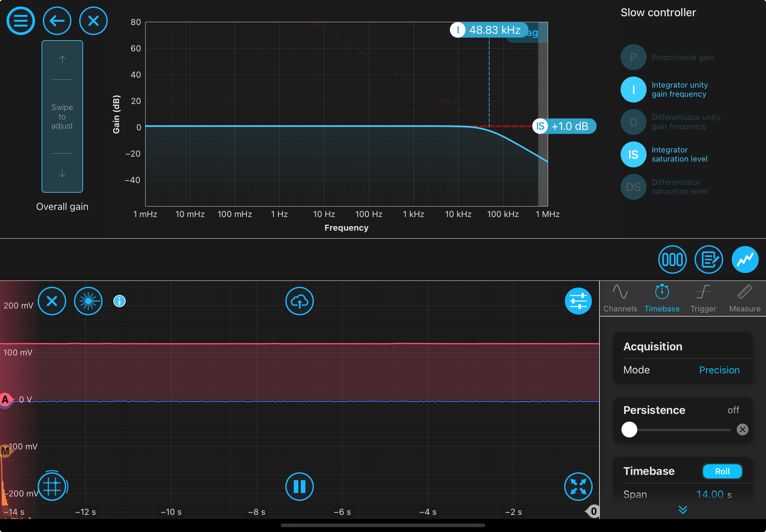The image size is (766, 532).
Task: Select the +1.0 dB IS marker
Action: (564, 126)
